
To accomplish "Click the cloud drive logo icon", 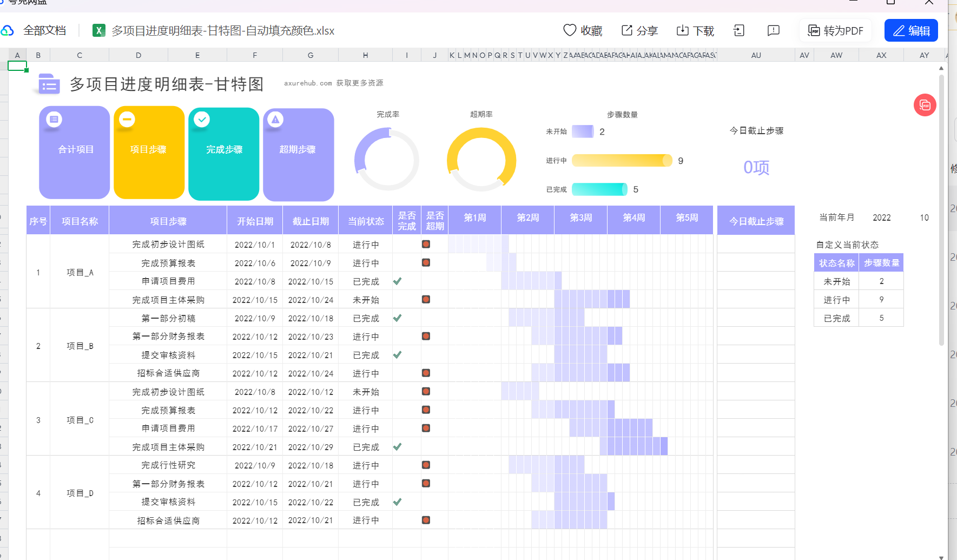I will click(x=7, y=30).
